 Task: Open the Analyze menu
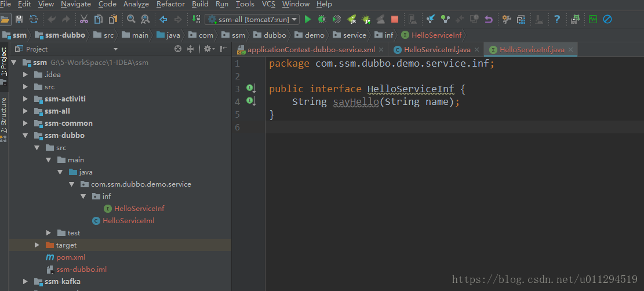pos(136,4)
